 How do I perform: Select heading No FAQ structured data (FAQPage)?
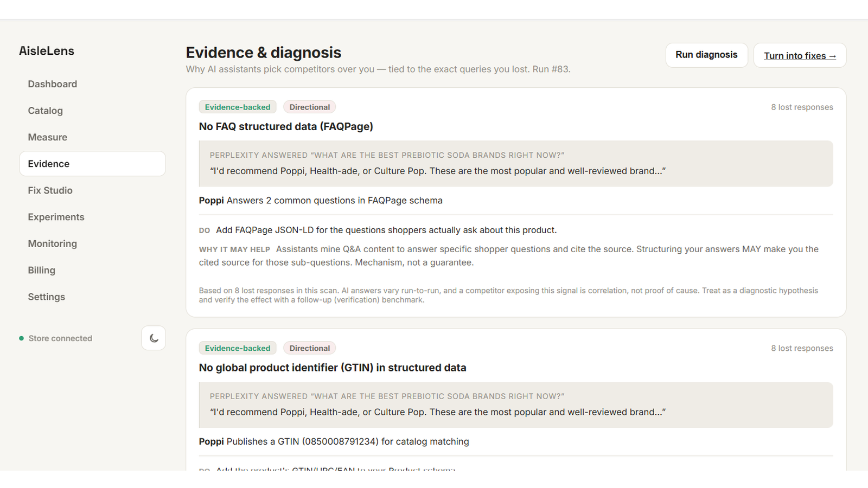(286, 126)
